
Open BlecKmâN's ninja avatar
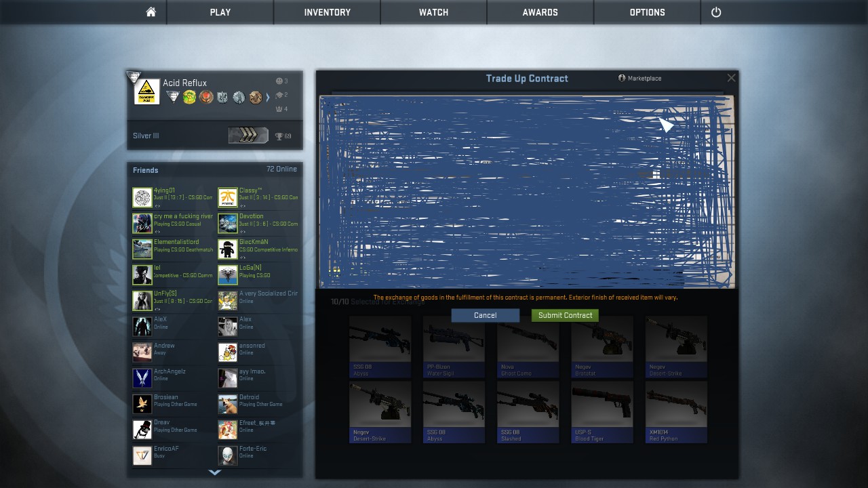tap(228, 249)
